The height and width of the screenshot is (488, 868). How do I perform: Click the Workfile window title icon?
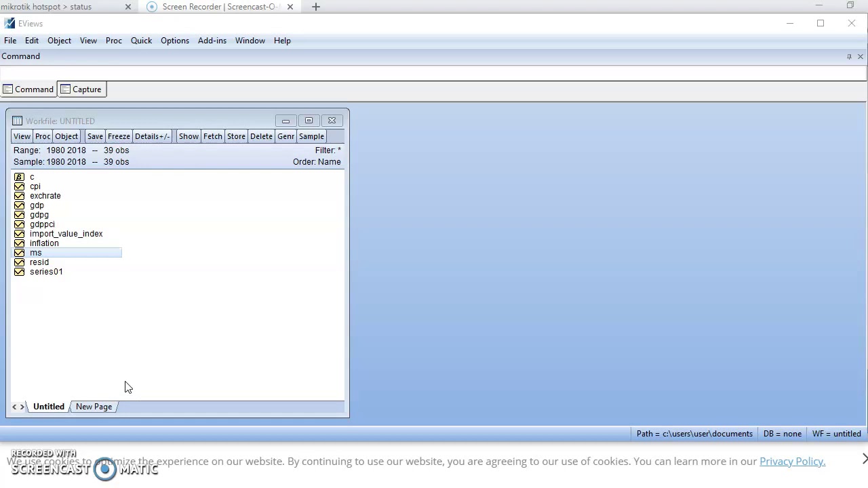17,121
